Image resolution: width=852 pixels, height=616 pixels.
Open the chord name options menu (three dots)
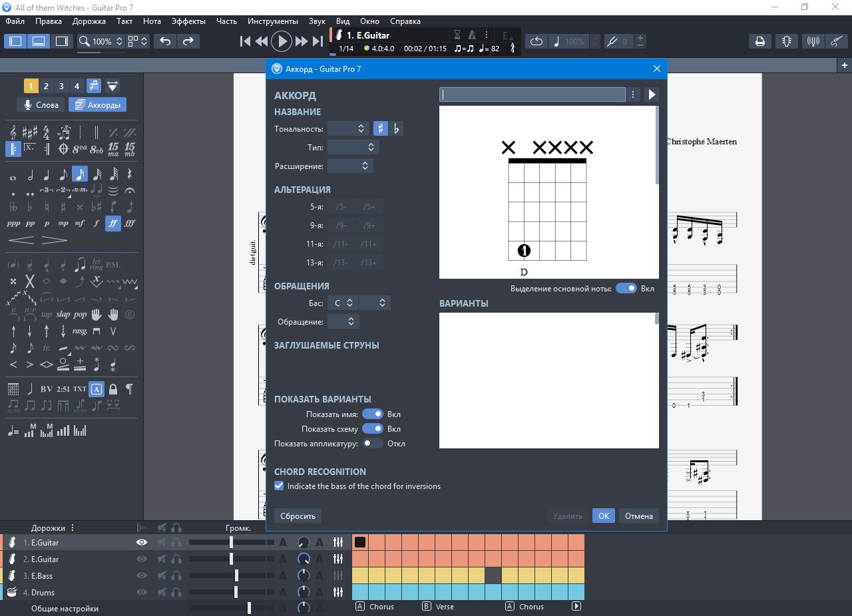pyautogui.click(x=634, y=94)
